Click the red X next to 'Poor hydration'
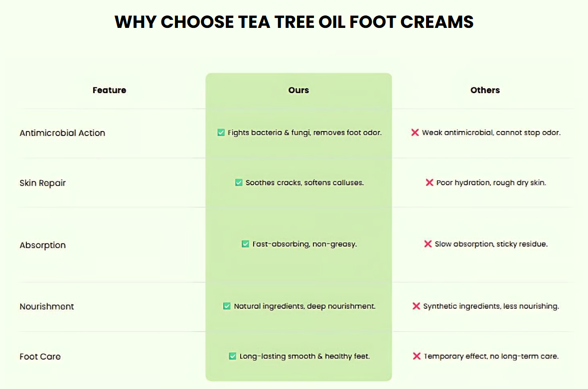This screenshot has width=588, height=389. click(x=430, y=182)
